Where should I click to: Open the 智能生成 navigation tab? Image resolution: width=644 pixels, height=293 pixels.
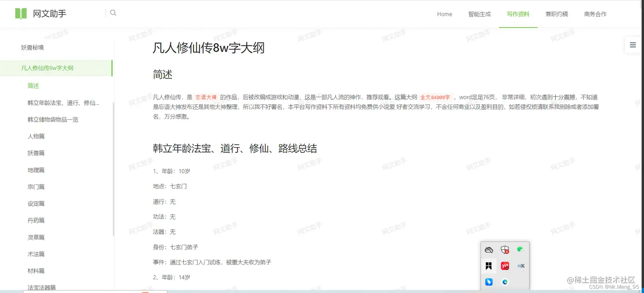pos(480,14)
